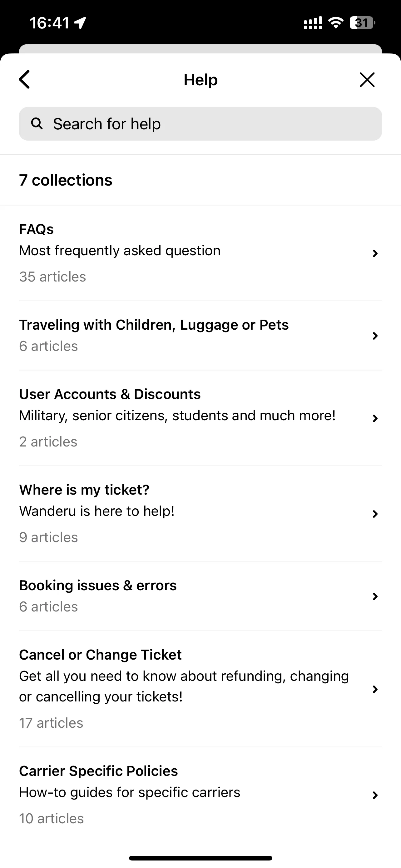
Task: Tap chevron for Carrier Specific Policies
Action: pyautogui.click(x=375, y=795)
